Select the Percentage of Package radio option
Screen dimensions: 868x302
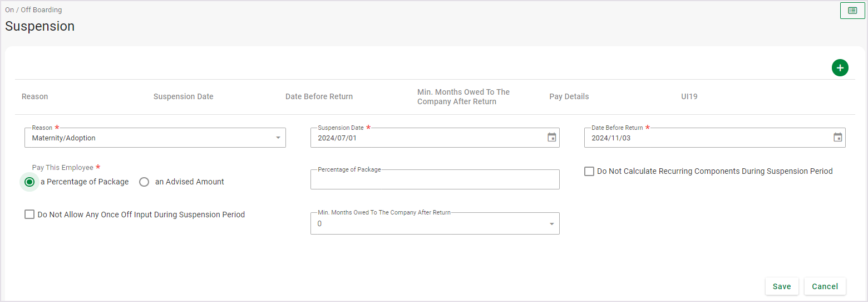pos(29,182)
